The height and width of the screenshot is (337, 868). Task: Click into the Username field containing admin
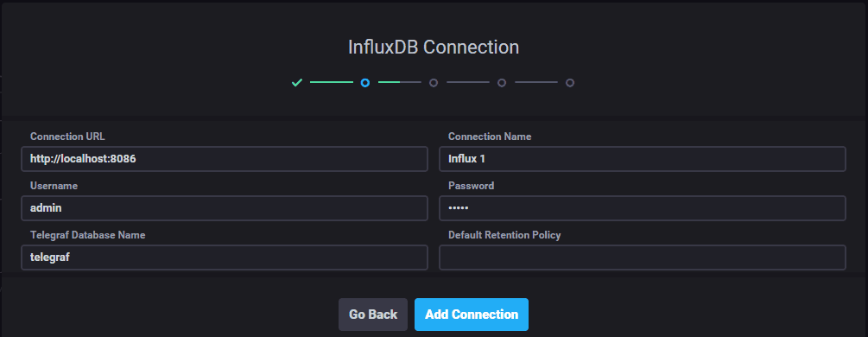225,208
